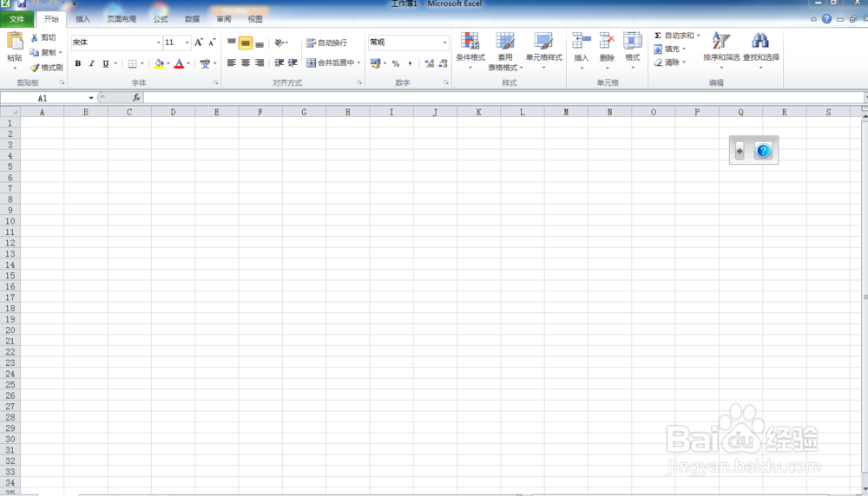The image size is (868, 496).
Task: Switch to the Insert (插入) tab
Action: coord(82,19)
